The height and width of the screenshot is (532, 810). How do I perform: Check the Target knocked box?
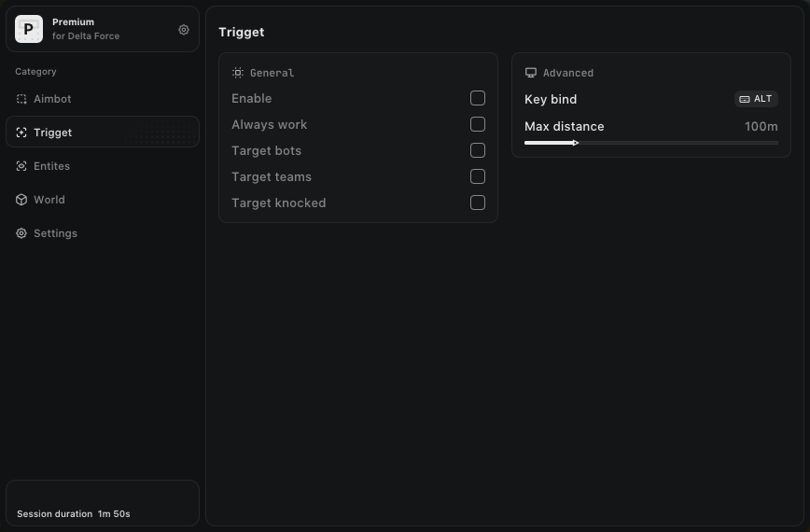tap(478, 203)
